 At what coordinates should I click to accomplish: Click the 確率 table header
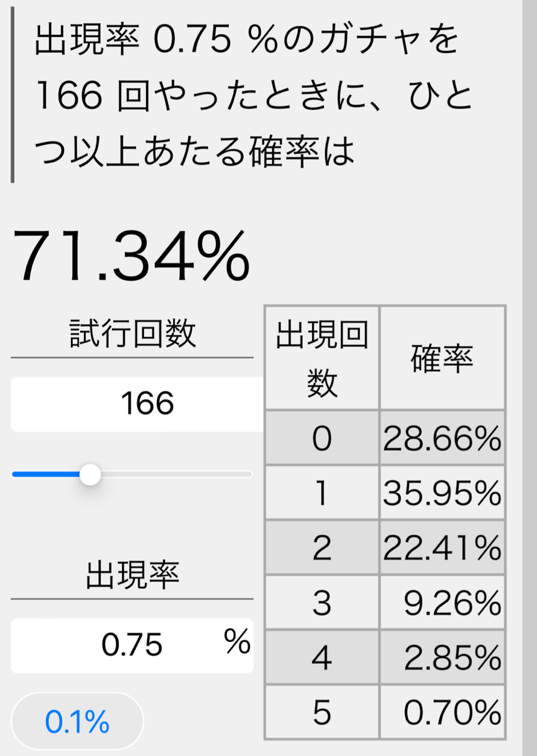point(442,358)
